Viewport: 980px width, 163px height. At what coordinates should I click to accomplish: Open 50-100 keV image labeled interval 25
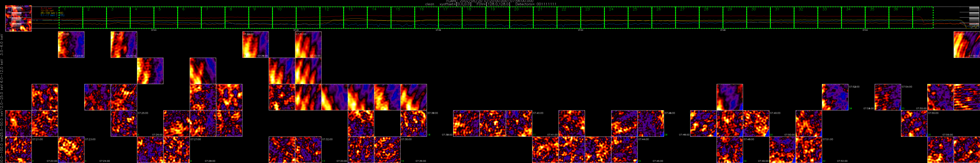coord(625,150)
